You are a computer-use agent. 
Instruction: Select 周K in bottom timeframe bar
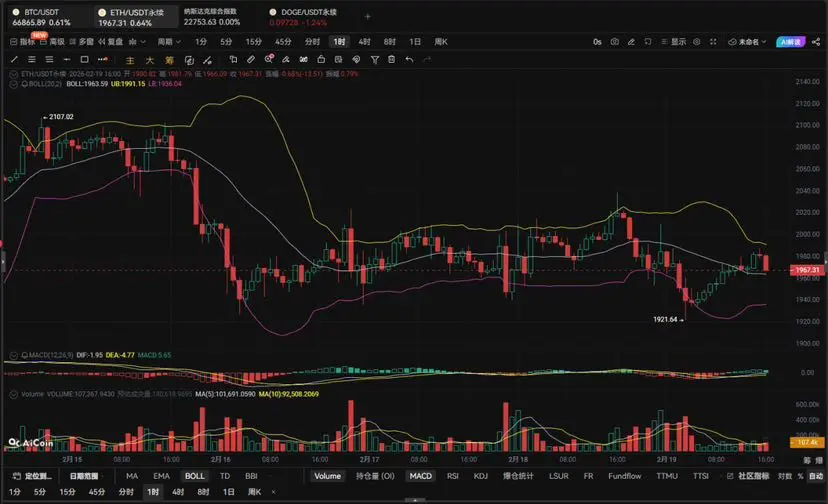point(255,492)
